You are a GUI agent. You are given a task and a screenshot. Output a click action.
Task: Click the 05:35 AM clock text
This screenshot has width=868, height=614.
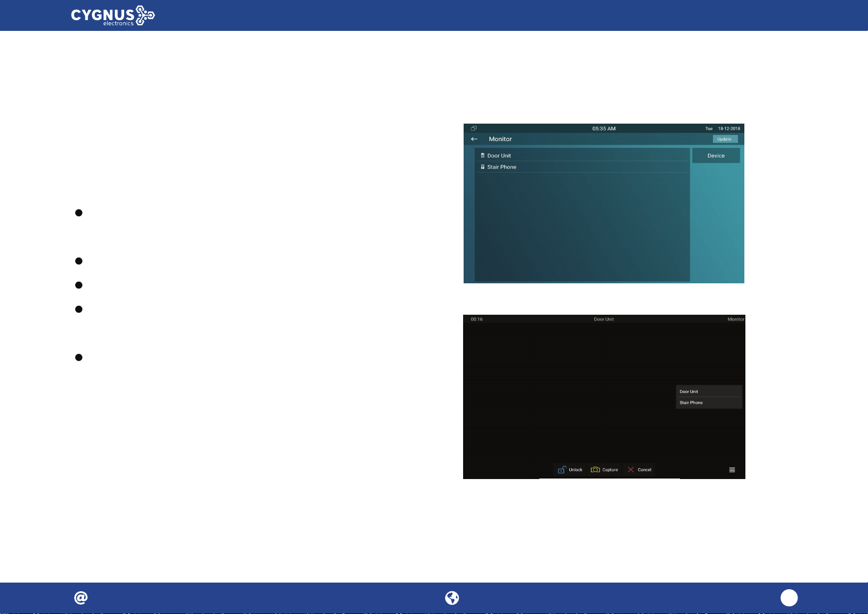tap(604, 129)
